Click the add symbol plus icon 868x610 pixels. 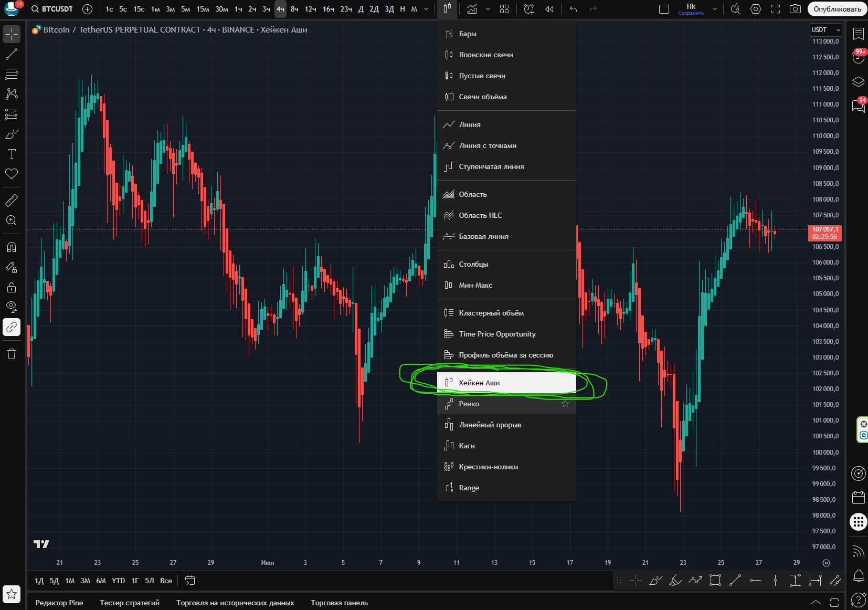pos(88,9)
